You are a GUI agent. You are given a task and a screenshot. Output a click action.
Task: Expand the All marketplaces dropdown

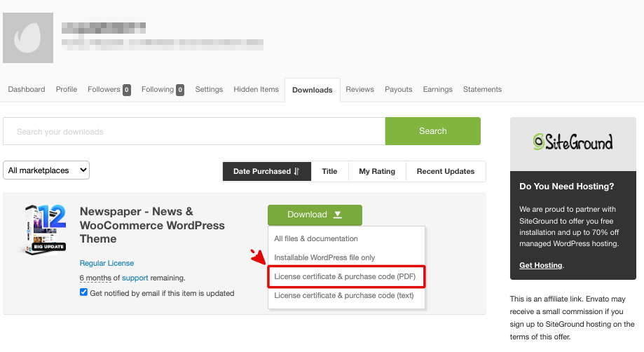click(x=46, y=170)
